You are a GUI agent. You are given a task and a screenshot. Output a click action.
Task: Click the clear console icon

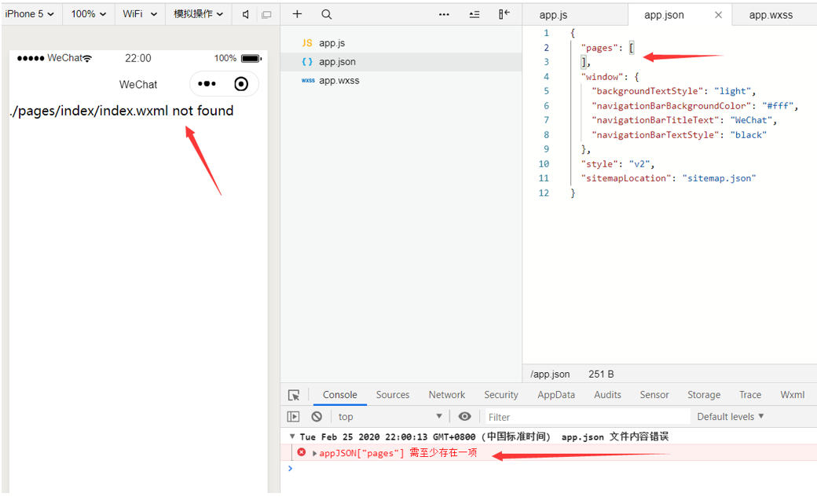pyautogui.click(x=317, y=417)
